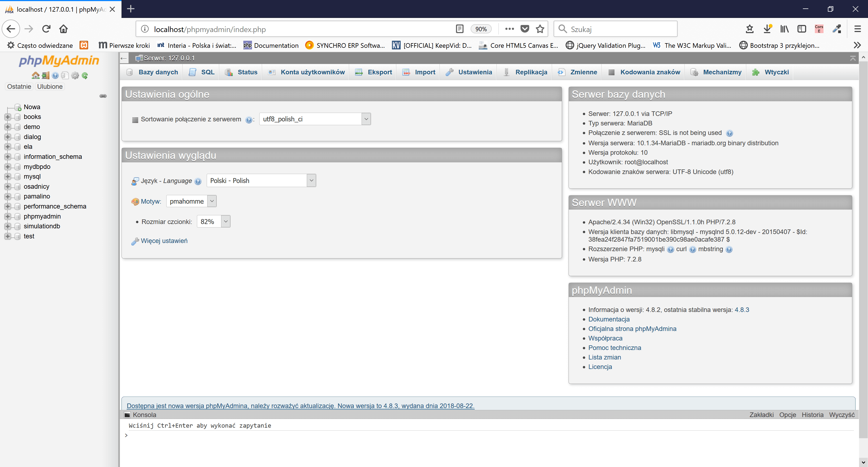
Task: Toggle reader view icon in address bar
Action: pyautogui.click(x=459, y=29)
